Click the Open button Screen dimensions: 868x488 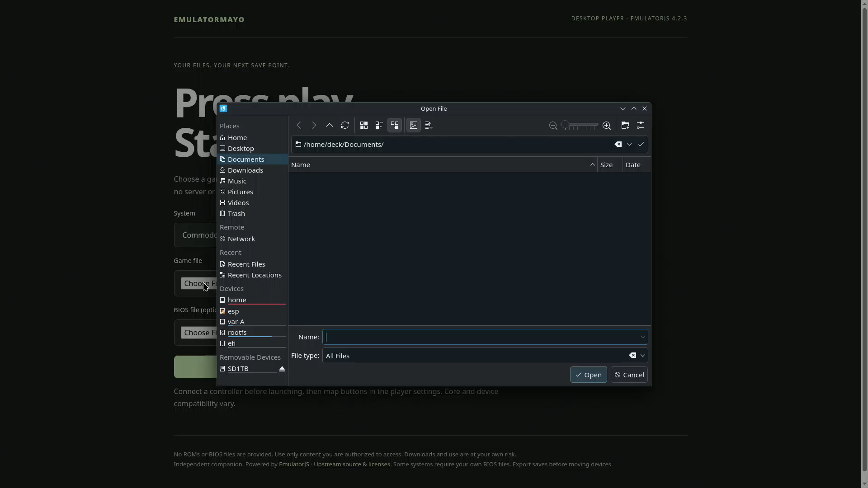[588, 375]
